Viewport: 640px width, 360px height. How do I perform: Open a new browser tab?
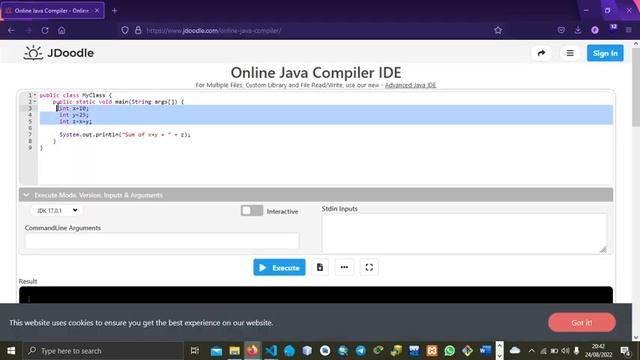point(115,11)
